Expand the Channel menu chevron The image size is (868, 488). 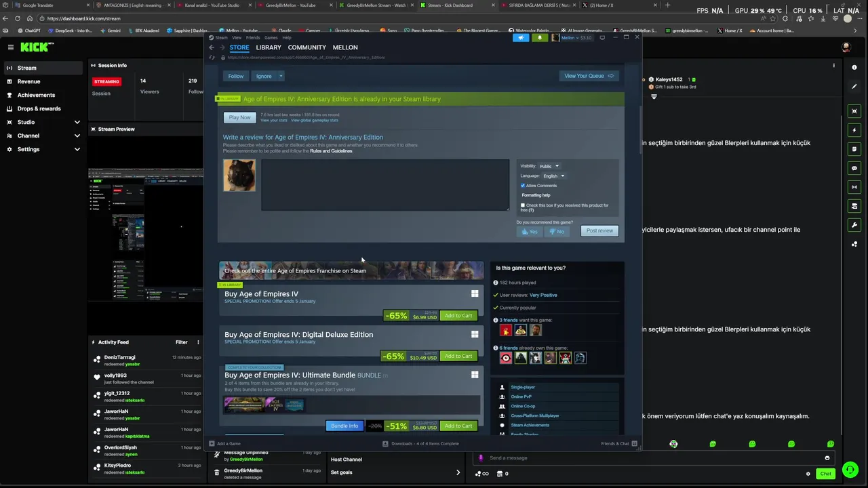[x=77, y=136]
